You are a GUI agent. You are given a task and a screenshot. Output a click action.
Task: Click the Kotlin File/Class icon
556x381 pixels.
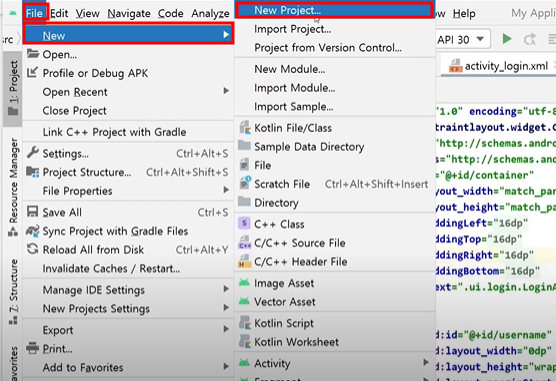pos(244,127)
